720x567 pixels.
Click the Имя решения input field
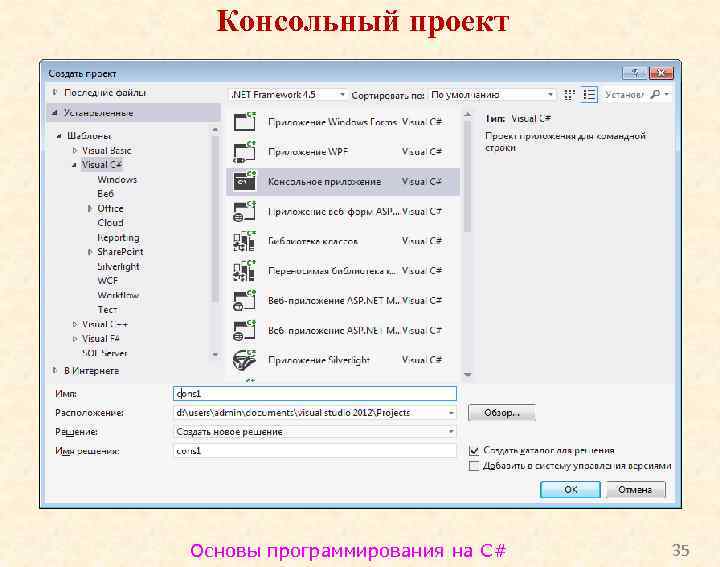pyautogui.click(x=315, y=451)
